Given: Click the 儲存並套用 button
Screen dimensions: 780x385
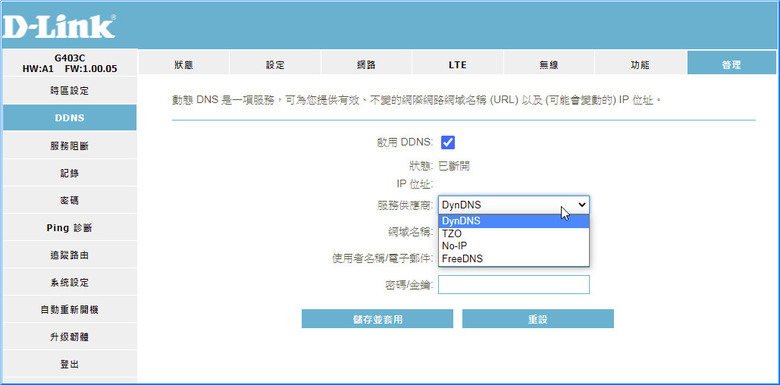Looking at the screenshot, I should tap(377, 319).
